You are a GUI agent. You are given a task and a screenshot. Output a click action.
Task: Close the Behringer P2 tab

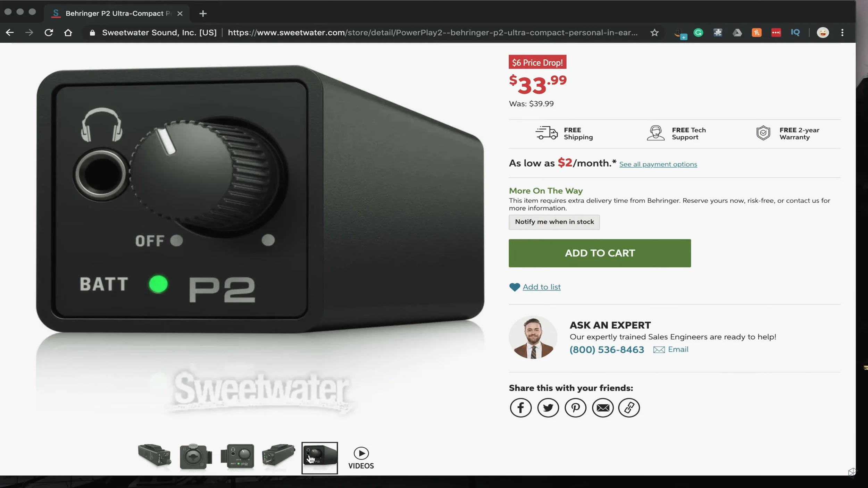click(180, 14)
